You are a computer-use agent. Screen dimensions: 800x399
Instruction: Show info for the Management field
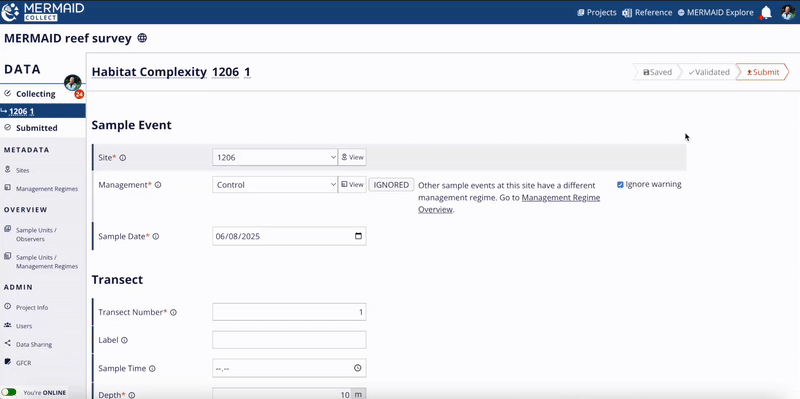158,185
